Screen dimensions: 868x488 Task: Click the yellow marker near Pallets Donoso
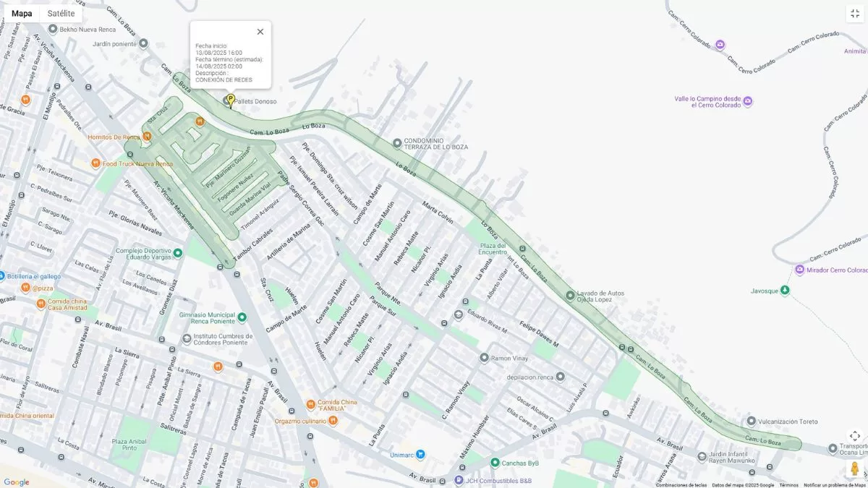tap(231, 100)
